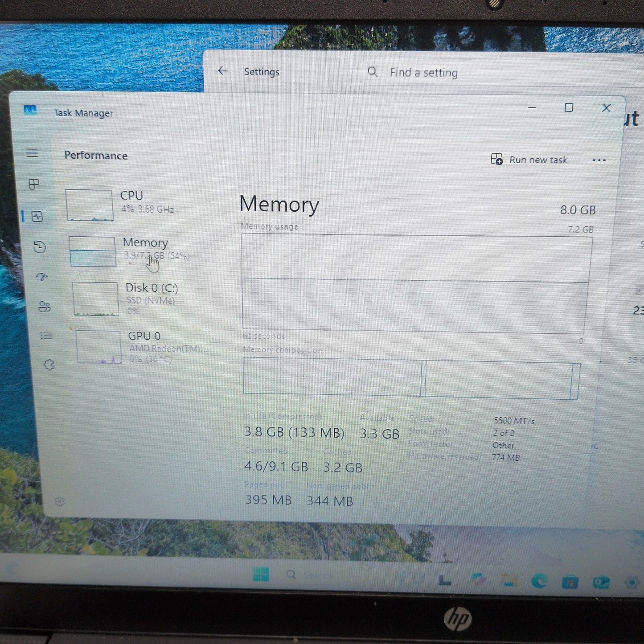644x644 pixels.
Task: Select the Performance page sidebar icon
Action: click(37, 216)
